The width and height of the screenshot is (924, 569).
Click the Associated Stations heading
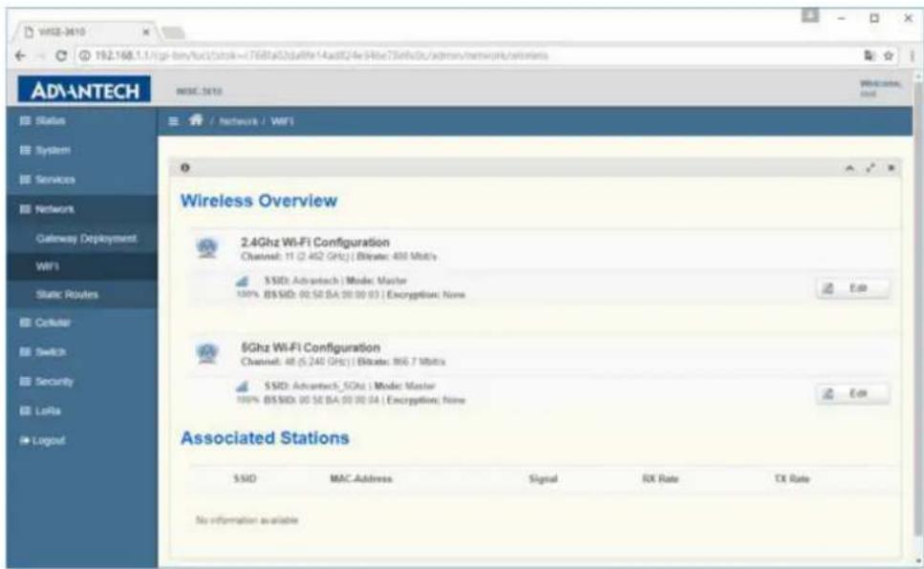265,438
